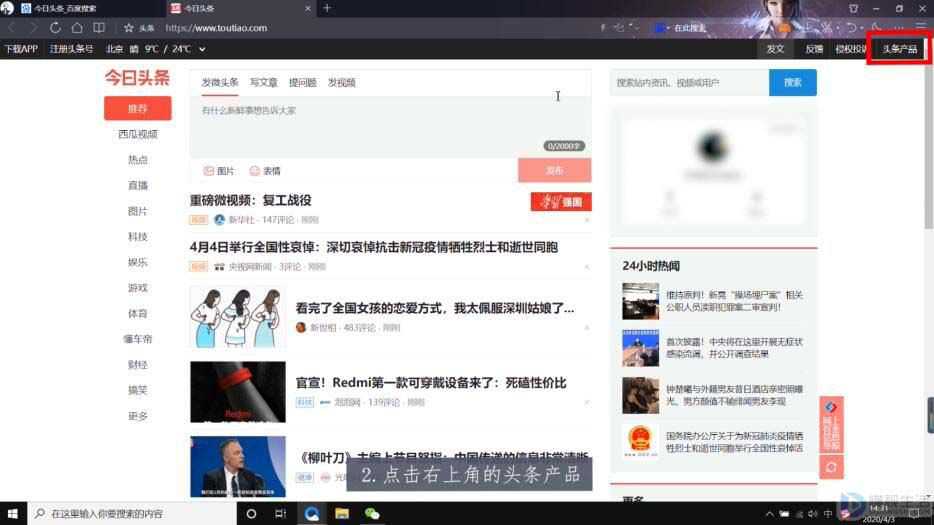934x525 pixels.
Task: Open File Explorer from taskbar
Action: [342, 513]
